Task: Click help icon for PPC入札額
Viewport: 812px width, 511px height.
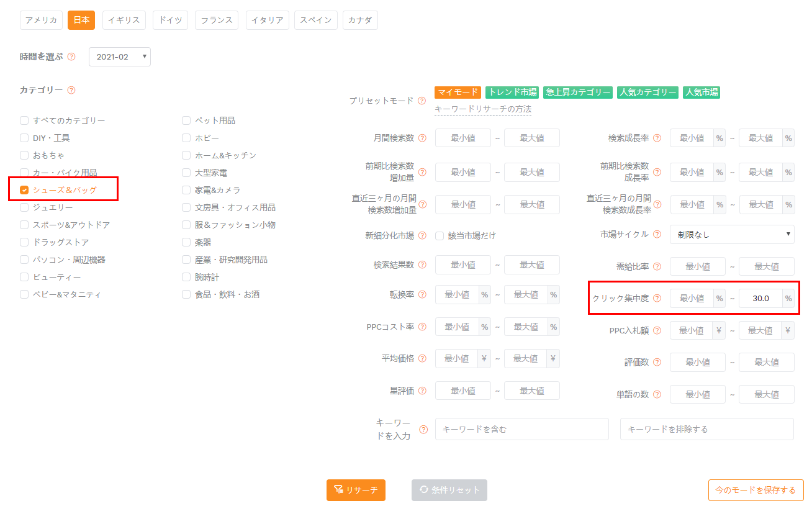Action: click(657, 330)
